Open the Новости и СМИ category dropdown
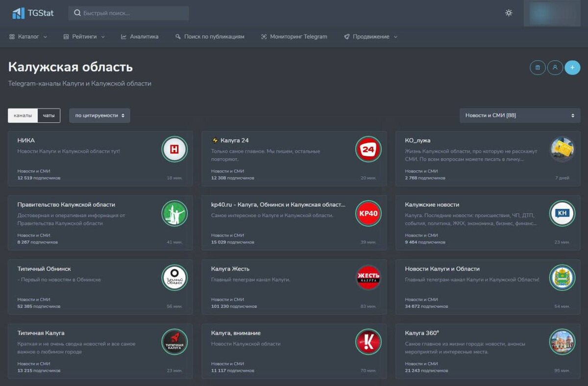Image resolution: width=588 pixels, height=386 pixels. coord(520,115)
